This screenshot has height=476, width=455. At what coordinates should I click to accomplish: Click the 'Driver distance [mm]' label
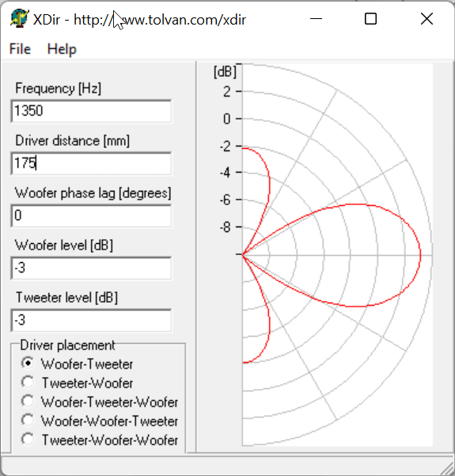click(x=73, y=141)
